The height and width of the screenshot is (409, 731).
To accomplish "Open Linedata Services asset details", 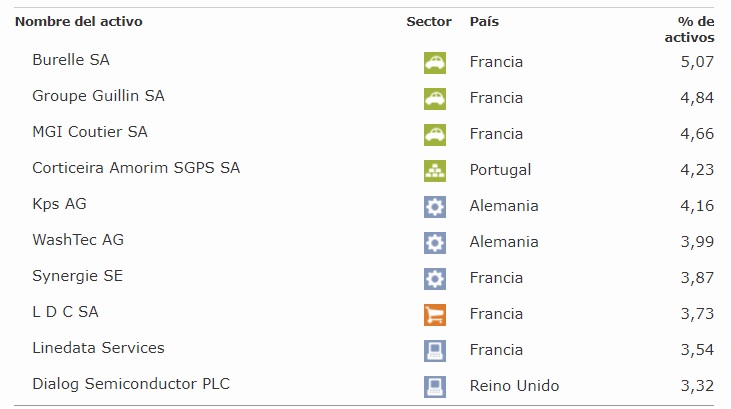I will pyautogui.click(x=98, y=348).
